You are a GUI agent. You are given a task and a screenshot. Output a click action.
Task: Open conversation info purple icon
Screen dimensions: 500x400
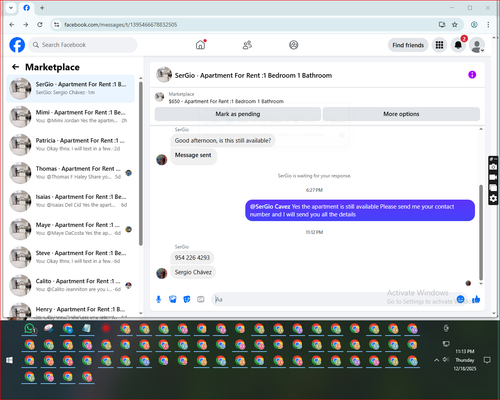472,75
